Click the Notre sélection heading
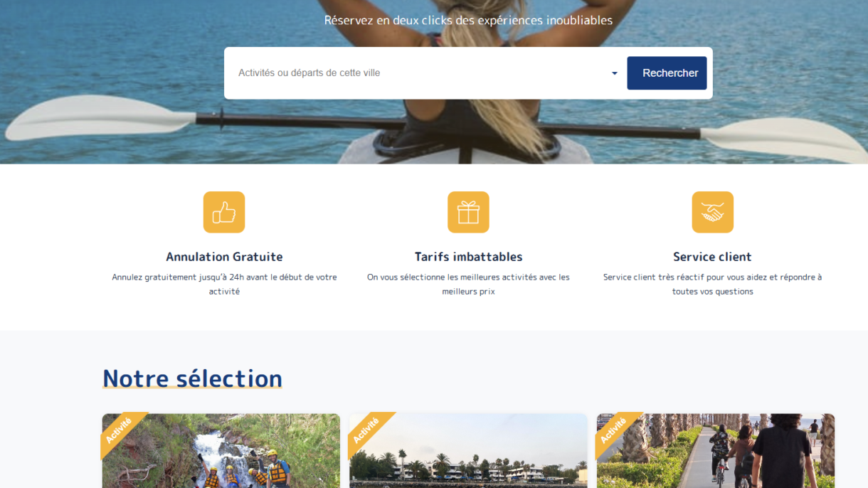 [x=193, y=378]
